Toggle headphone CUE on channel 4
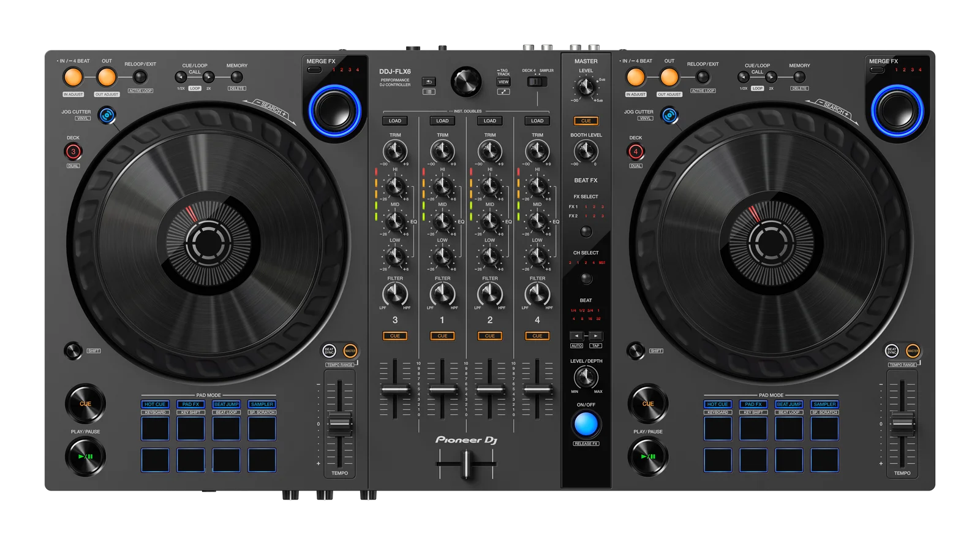The image size is (980, 545). coord(537,336)
